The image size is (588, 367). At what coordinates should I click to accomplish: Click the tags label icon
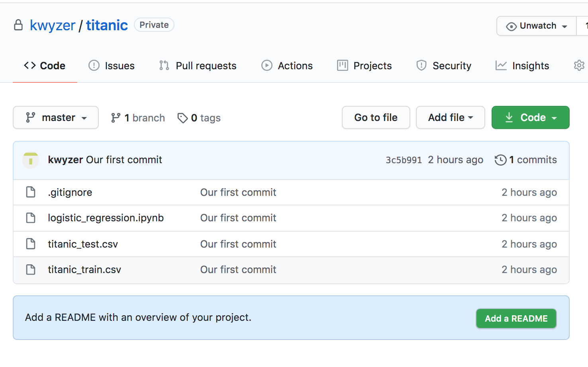(x=182, y=118)
